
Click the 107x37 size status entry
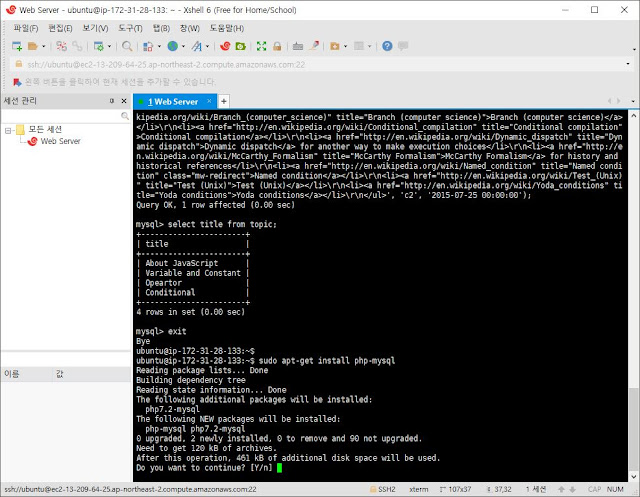[456, 489]
